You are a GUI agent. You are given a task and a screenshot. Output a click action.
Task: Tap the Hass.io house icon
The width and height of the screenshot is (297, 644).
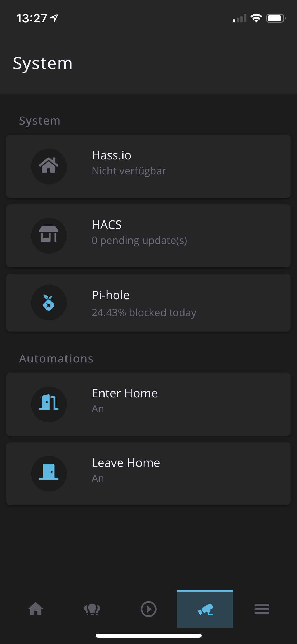pyautogui.click(x=49, y=166)
